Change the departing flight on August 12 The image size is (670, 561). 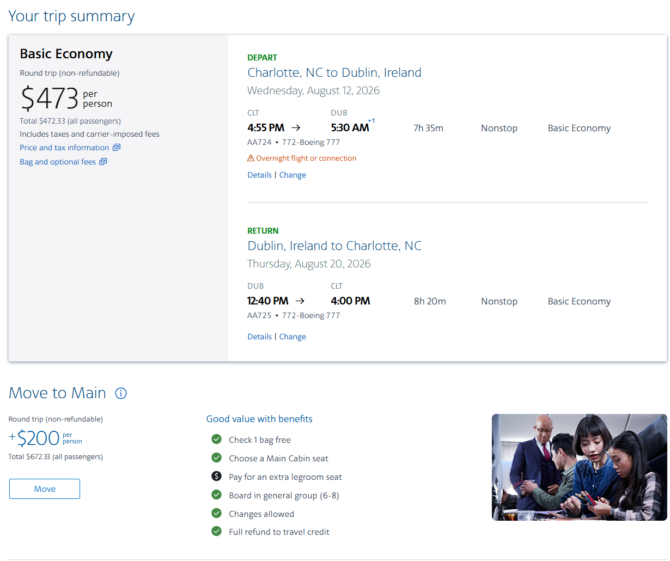(x=292, y=175)
